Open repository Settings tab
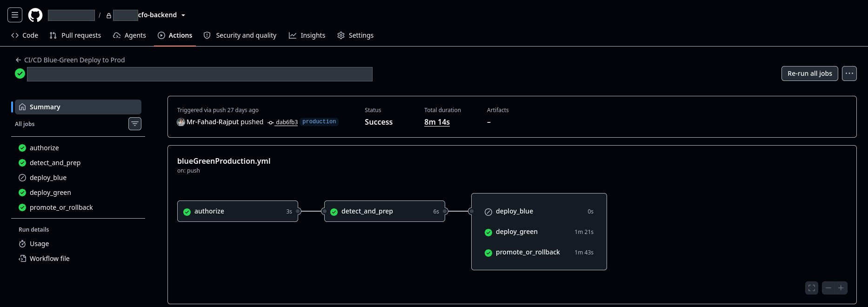Screen dimensions: 868x307 (x=355, y=35)
